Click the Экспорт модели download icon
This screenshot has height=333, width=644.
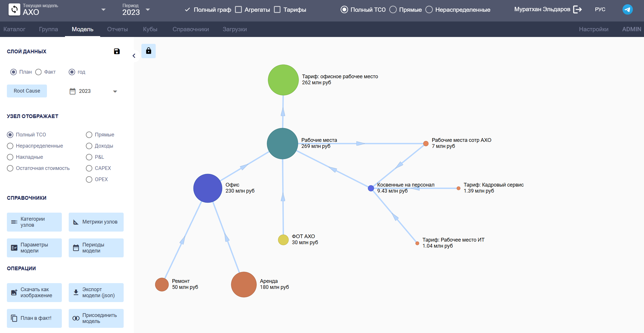[76, 292]
